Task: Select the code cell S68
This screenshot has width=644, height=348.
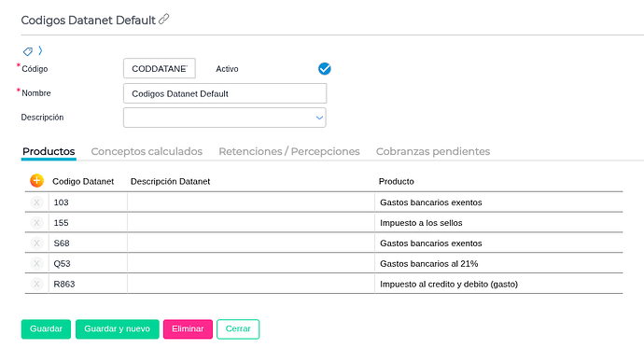Action: [88, 244]
